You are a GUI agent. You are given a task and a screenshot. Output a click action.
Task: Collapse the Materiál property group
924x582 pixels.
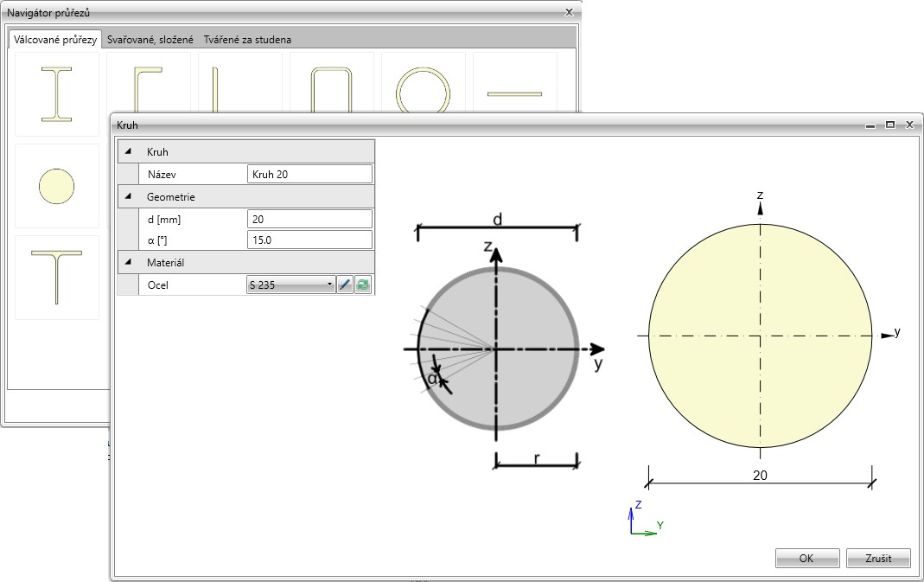pyautogui.click(x=129, y=262)
